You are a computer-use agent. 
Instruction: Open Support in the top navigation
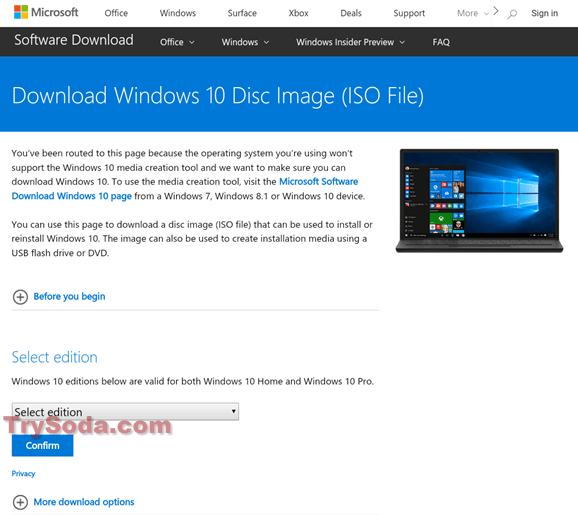pos(409,13)
